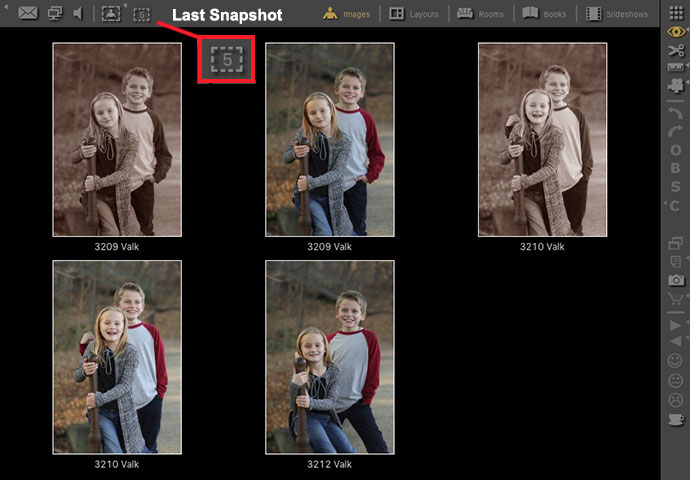690x480 pixels.
Task: Toggle the eye visibility icon
Action: click(677, 31)
